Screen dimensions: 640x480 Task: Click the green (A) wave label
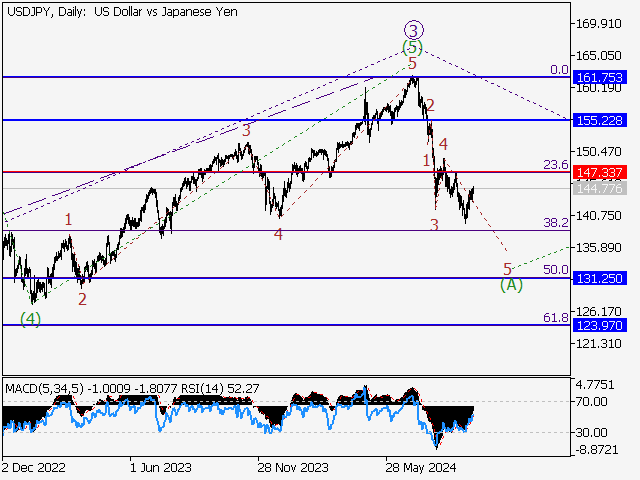pos(511,284)
